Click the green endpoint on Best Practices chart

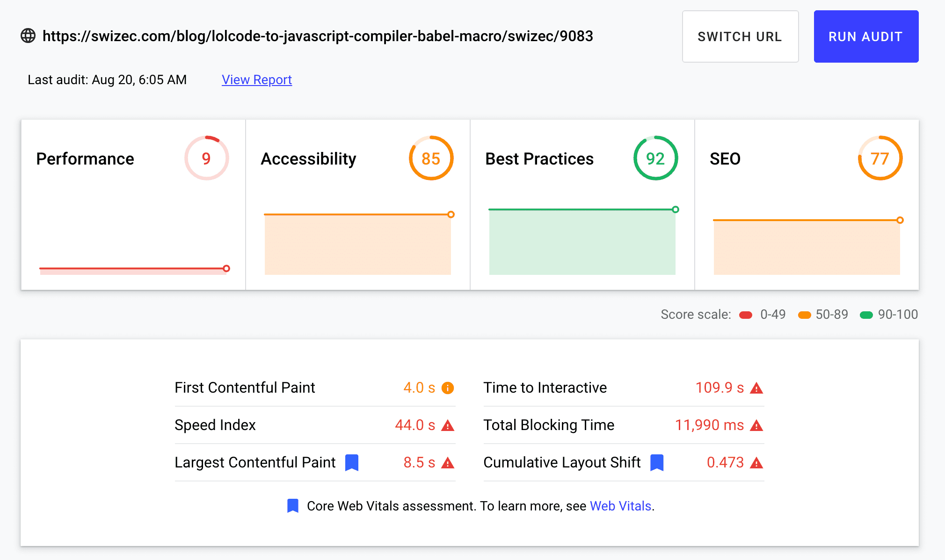[675, 209]
